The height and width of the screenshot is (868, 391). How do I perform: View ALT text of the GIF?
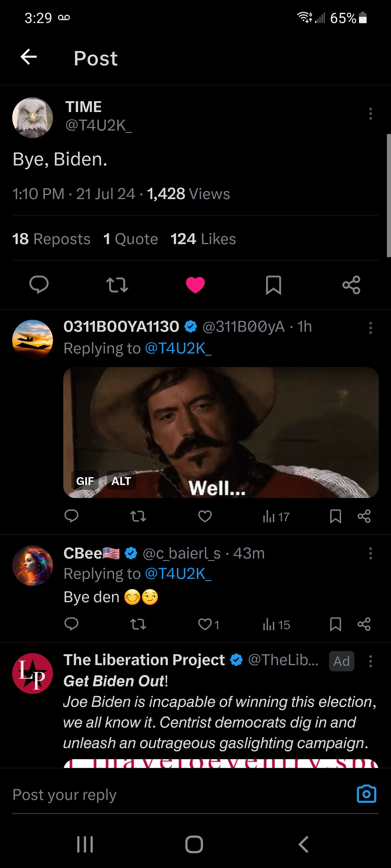[x=121, y=481]
